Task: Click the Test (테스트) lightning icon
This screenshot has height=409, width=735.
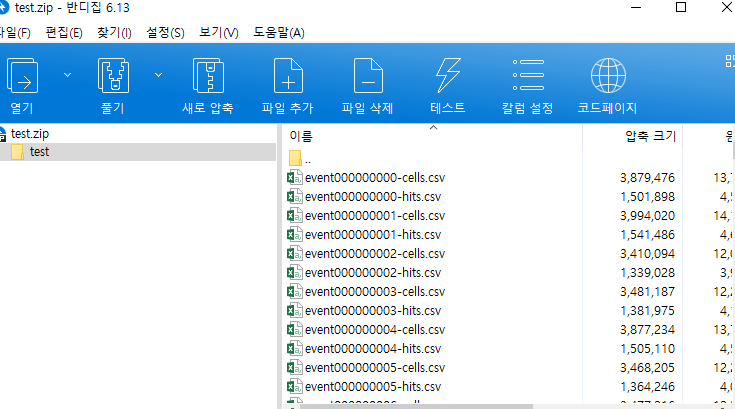Action: click(448, 75)
